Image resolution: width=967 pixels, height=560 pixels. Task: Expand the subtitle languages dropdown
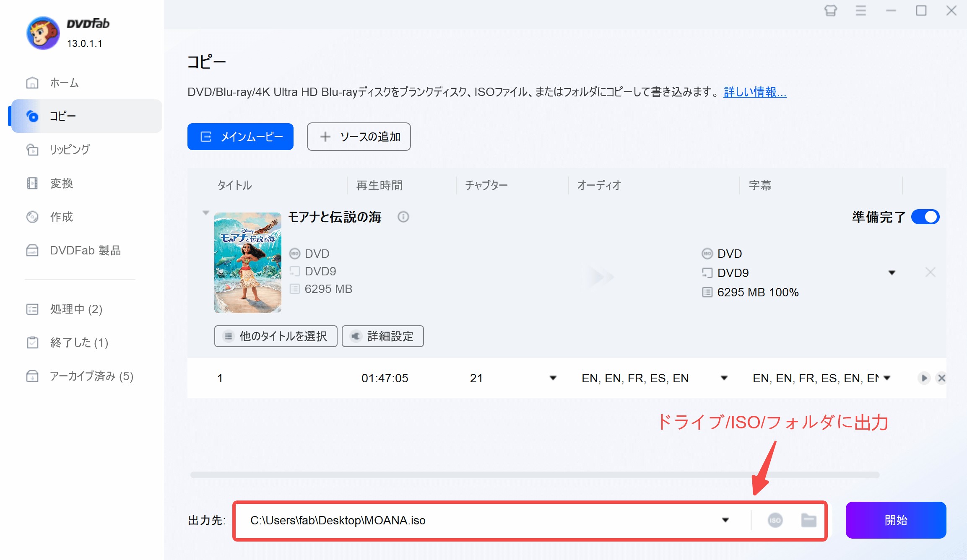[887, 378]
